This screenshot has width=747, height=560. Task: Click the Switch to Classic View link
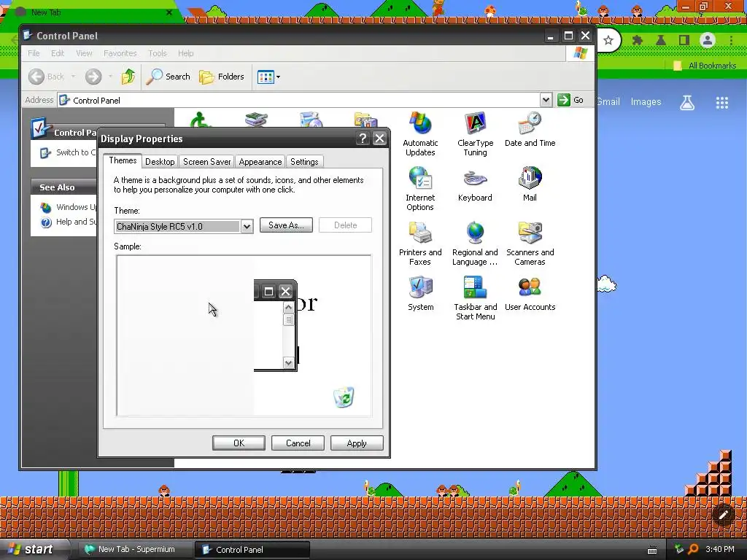coord(69,152)
